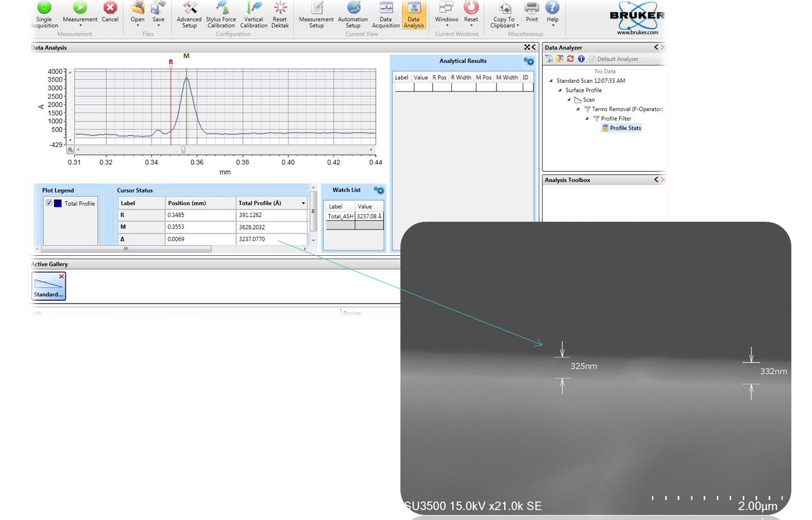
Task: Collapse the Terms Removal (F-Operator) node
Action: (x=578, y=109)
